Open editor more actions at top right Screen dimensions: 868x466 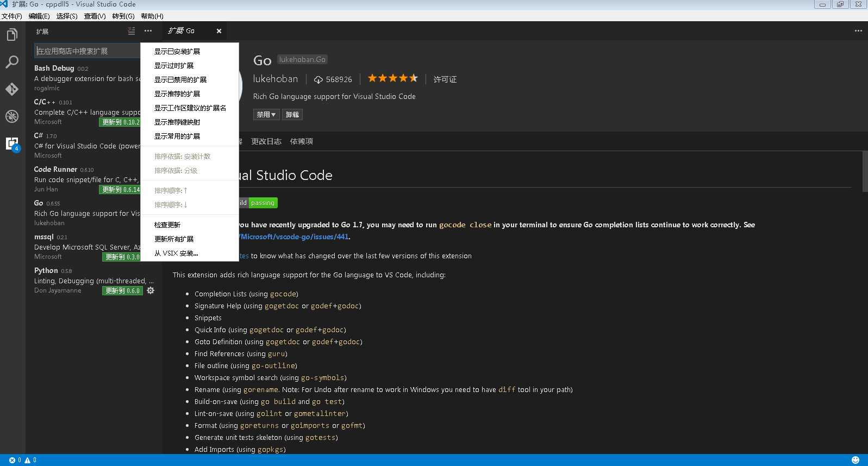coord(858,31)
